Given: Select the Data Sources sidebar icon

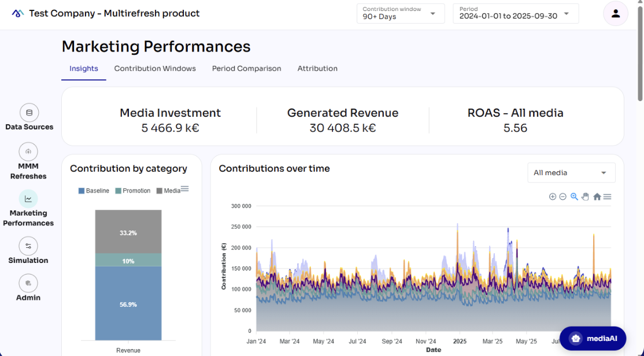Looking at the screenshot, I should tap(28, 113).
